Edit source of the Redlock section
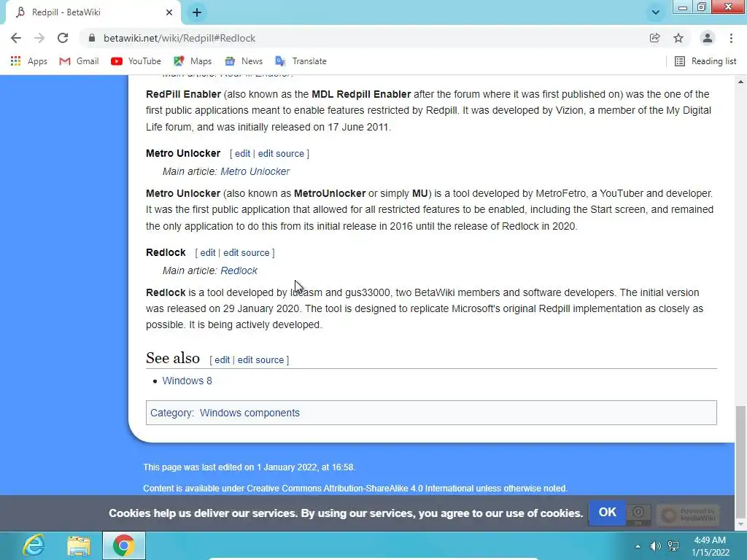The width and height of the screenshot is (747, 560). point(247,253)
